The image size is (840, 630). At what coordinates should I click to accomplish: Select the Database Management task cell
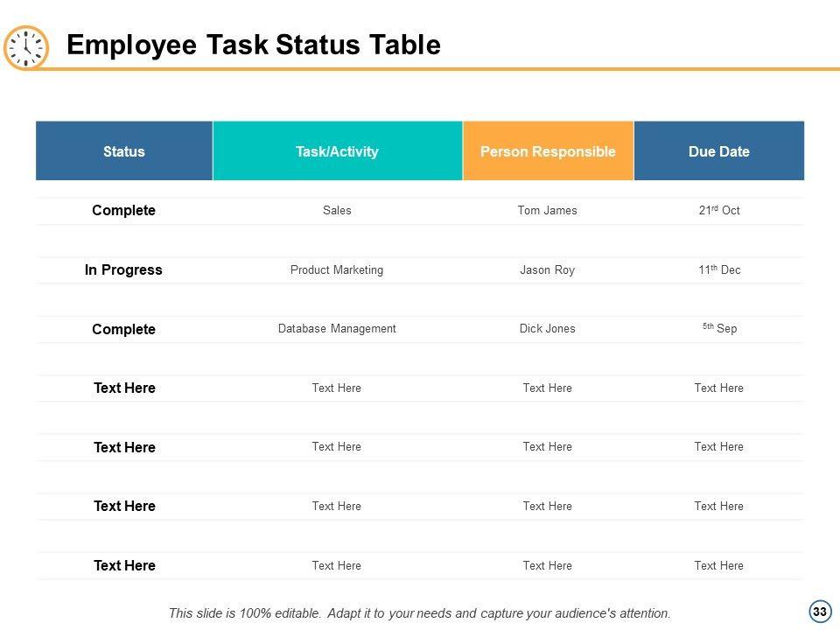coord(337,329)
